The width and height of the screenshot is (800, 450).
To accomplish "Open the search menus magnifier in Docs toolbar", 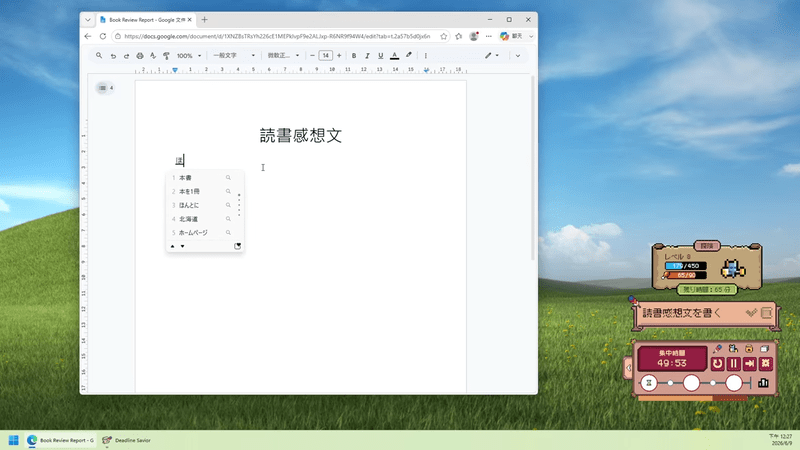I will click(99, 55).
